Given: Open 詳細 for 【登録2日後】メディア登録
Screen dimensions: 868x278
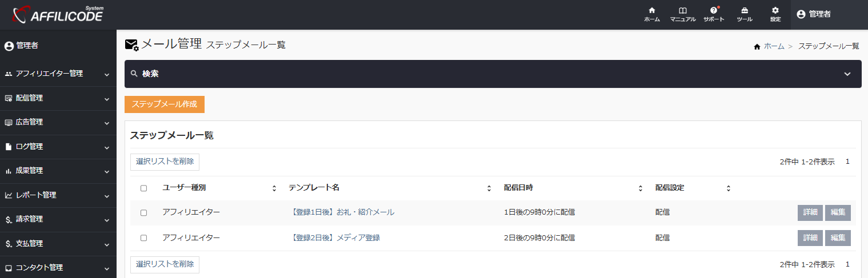Looking at the screenshot, I should point(810,238).
